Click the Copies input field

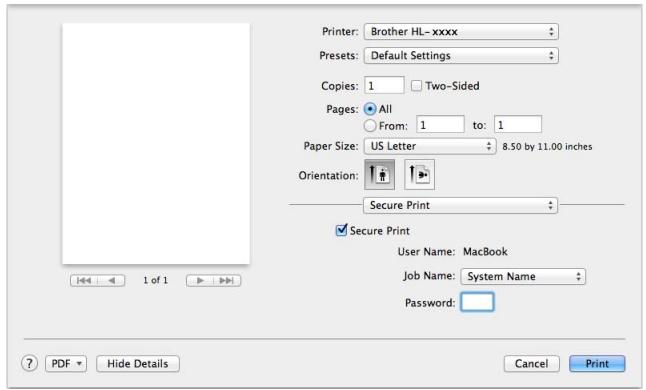pyautogui.click(x=384, y=85)
